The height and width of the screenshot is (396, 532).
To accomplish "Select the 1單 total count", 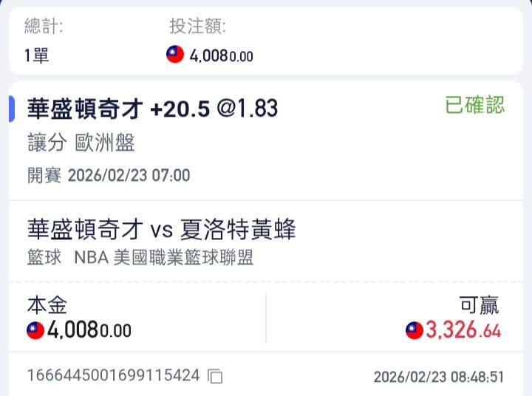I will [36, 55].
